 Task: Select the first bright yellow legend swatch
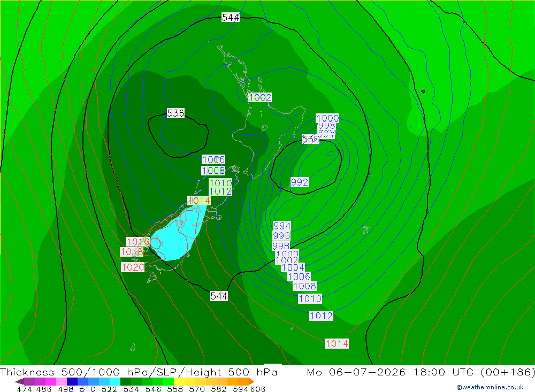point(179,381)
